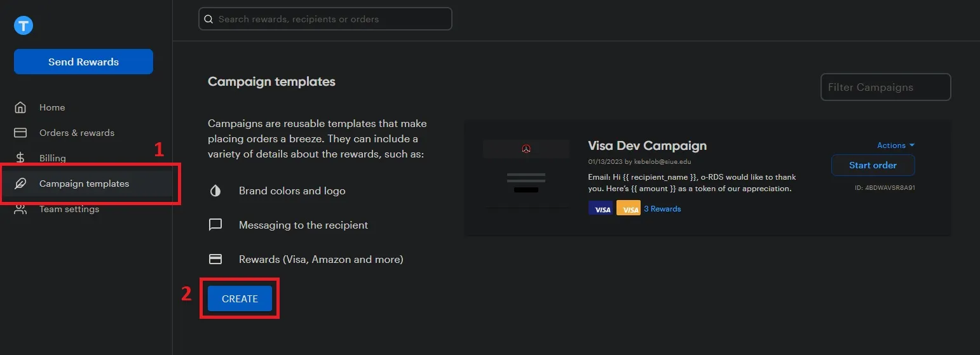This screenshot has height=355, width=980.
Task: Click the Brand colors half-circle icon
Action: tap(215, 191)
